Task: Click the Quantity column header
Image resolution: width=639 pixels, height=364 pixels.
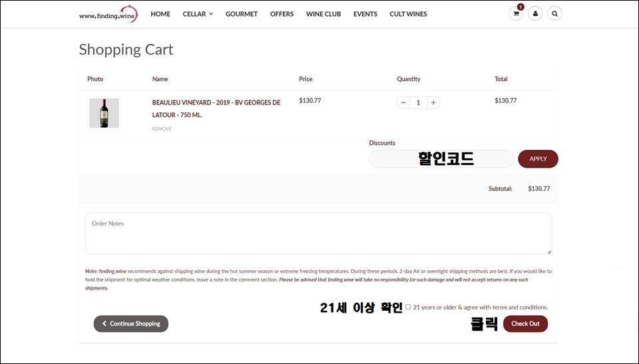Action: click(x=408, y=79)
